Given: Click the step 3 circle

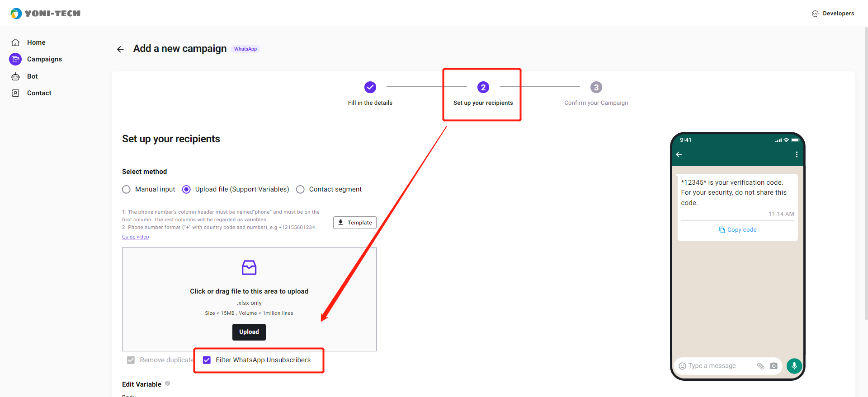Looking at the screenshot, I should tap(596, 87).
